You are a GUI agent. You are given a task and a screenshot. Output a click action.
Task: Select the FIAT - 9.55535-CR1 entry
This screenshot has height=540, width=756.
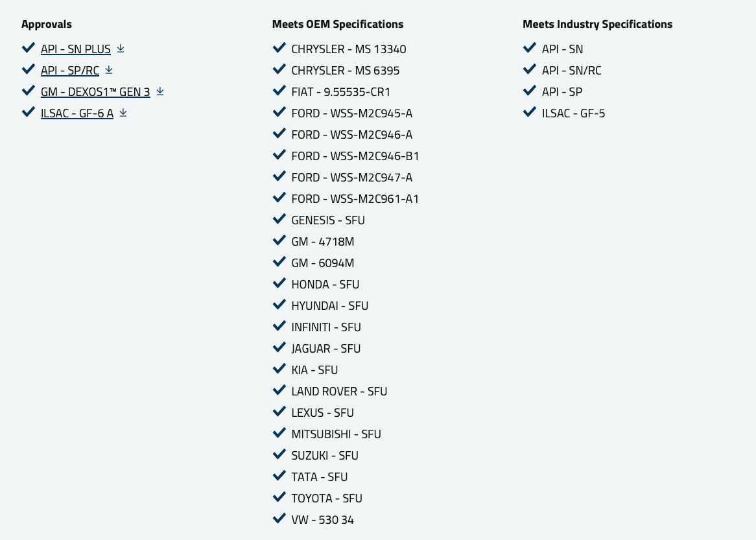341,91
